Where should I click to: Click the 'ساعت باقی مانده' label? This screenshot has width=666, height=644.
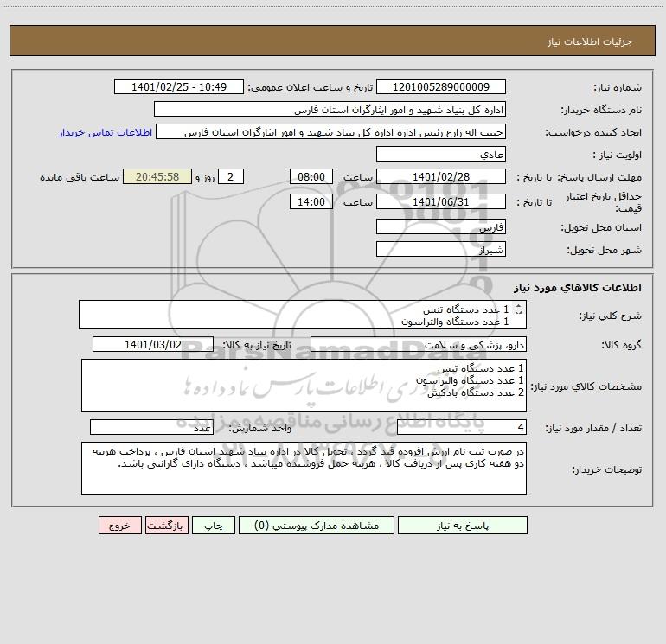[x=80, y=177]
